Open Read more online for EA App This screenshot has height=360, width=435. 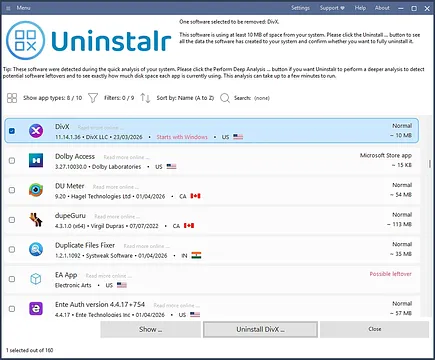click(x=109, y=276)
